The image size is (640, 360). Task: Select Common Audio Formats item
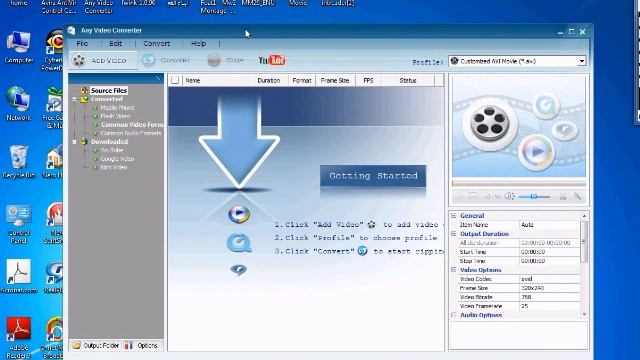pyautogui.click(x=131, y=133)
